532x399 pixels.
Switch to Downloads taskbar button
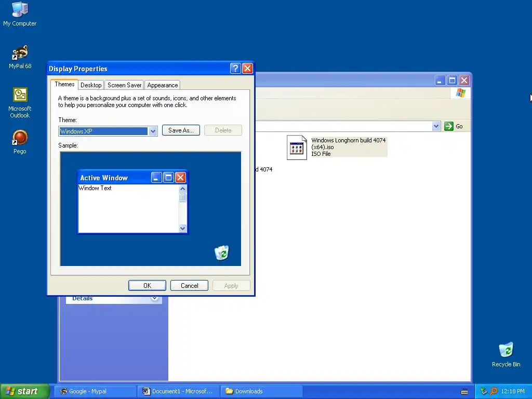point(262,391)
